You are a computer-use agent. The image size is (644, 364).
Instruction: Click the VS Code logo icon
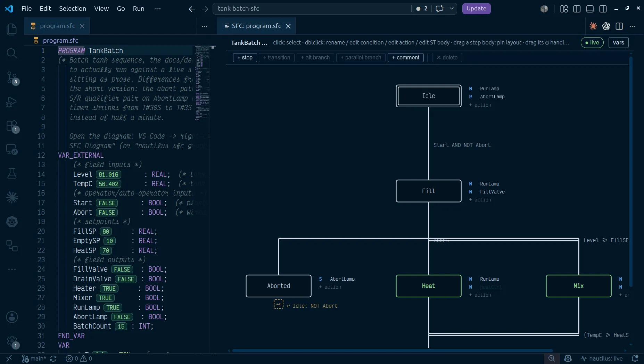coord(9,8)
